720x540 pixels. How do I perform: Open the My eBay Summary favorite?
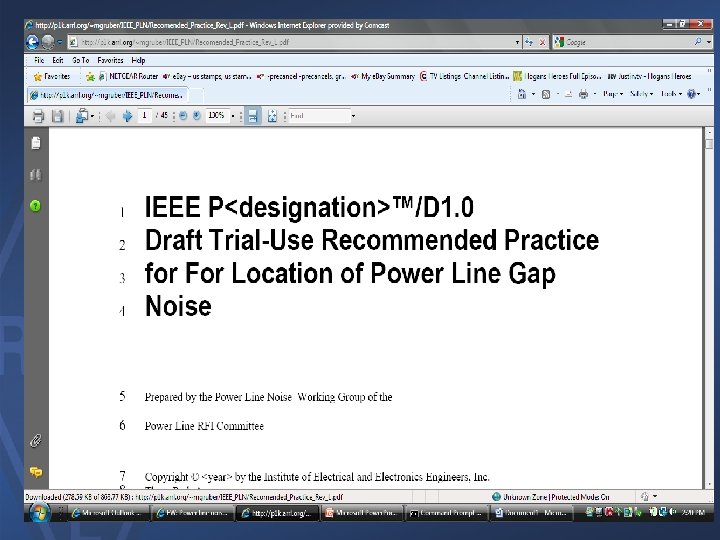[x=383, y=76]
